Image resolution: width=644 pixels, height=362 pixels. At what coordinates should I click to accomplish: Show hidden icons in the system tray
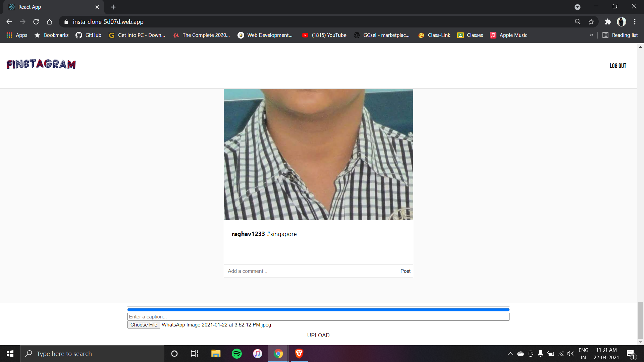pos(511,353)
